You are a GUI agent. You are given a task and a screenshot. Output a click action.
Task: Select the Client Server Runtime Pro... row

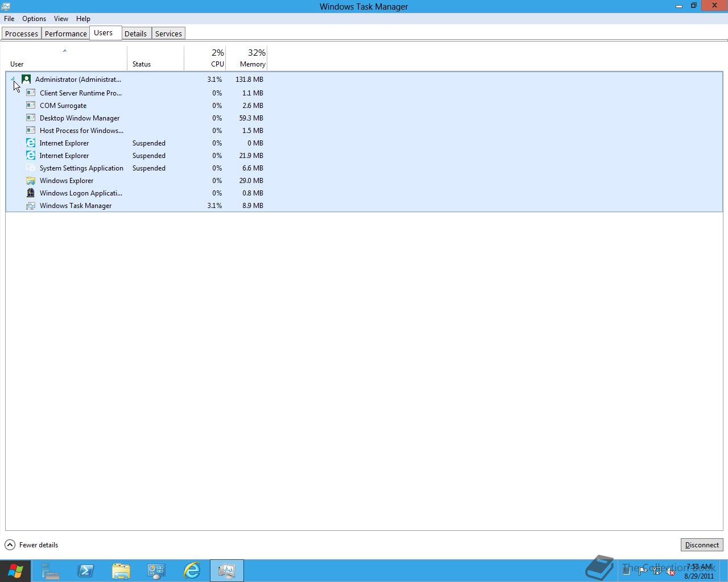[364, 93]
